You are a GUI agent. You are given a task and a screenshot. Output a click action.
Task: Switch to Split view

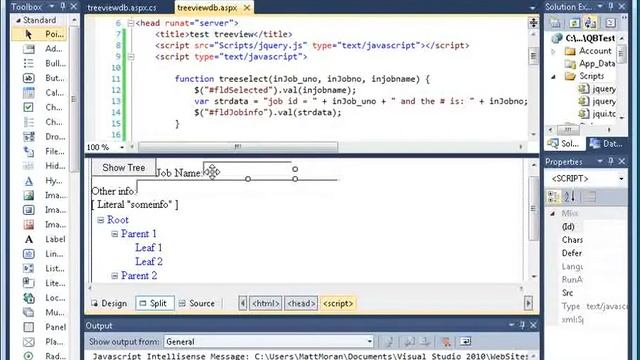155,303
